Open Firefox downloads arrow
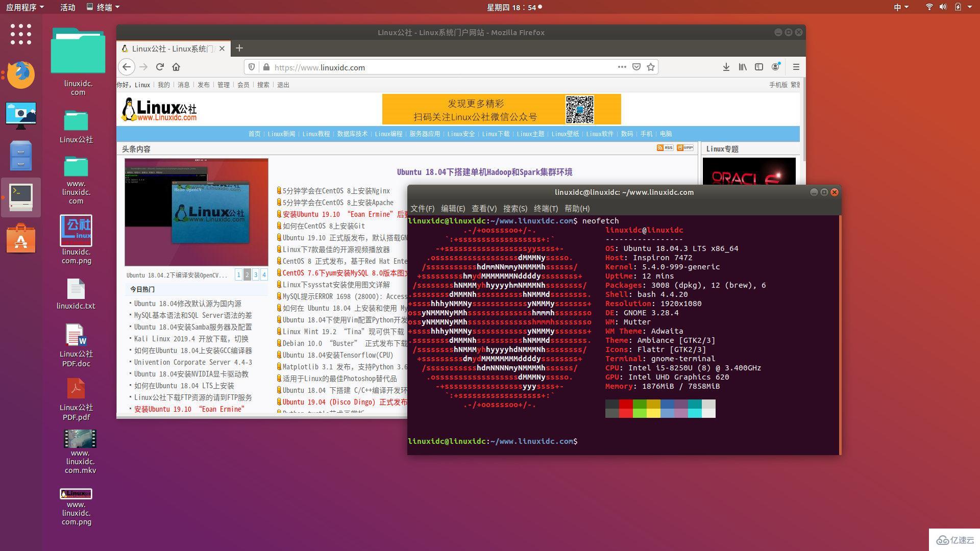Viewport: 980px width, 551px height. tap(726, 67)
